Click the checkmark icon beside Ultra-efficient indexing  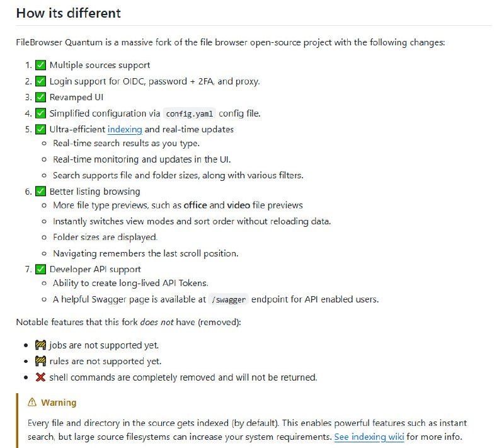40,129
